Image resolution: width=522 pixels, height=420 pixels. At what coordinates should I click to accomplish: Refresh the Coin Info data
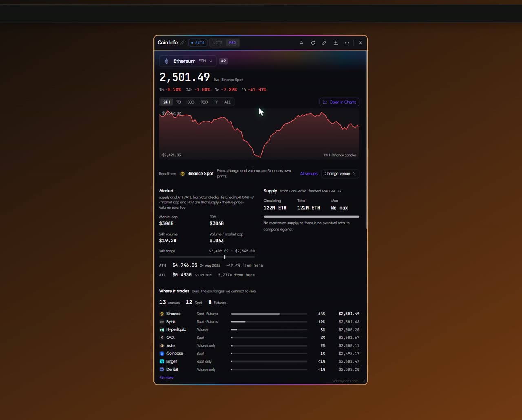tap(313, 43)
